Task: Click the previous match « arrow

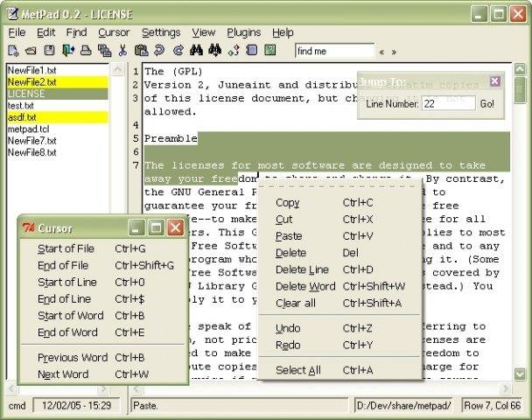Action: coord(381,52)
